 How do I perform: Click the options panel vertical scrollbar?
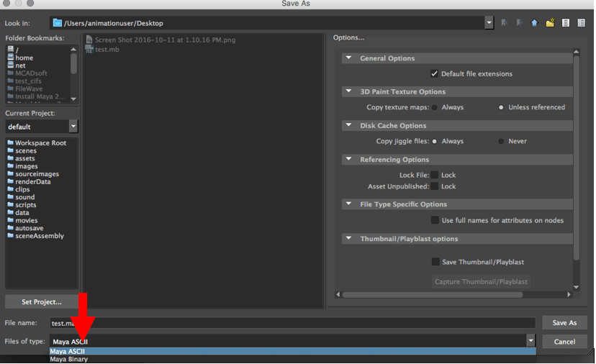pos(577,158)
